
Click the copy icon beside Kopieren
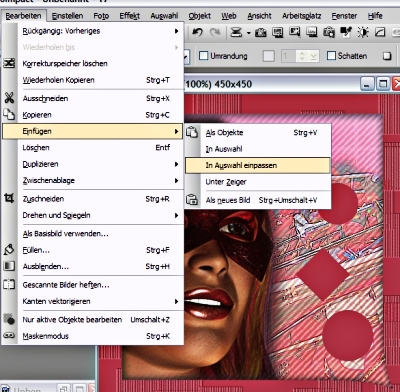[x=9, y=114]
